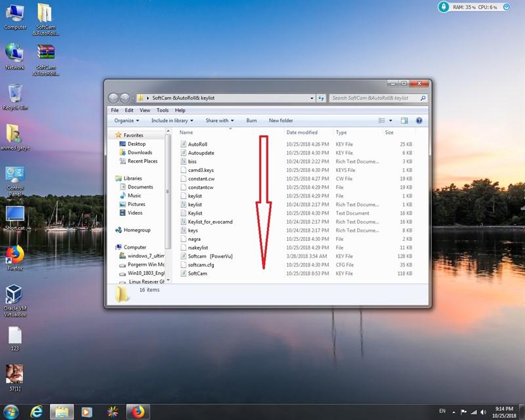Click the address bar path text

click(x=184, y=98)
